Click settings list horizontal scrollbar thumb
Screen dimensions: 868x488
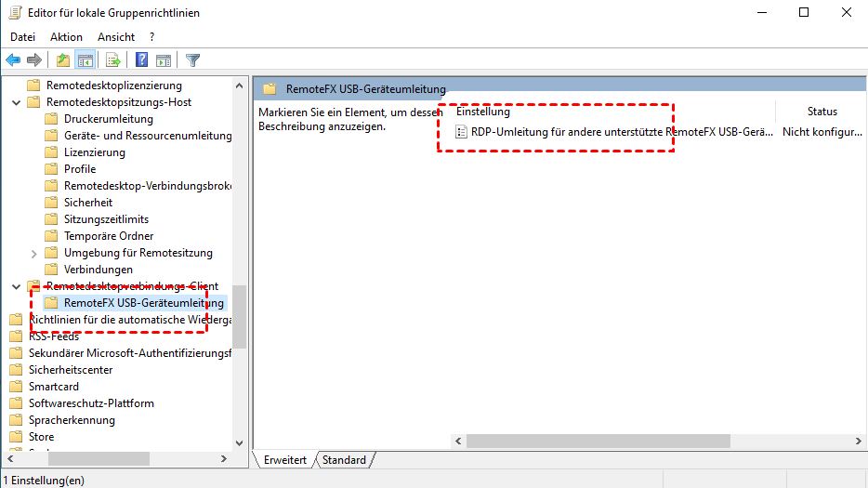(x=598, y=441)
